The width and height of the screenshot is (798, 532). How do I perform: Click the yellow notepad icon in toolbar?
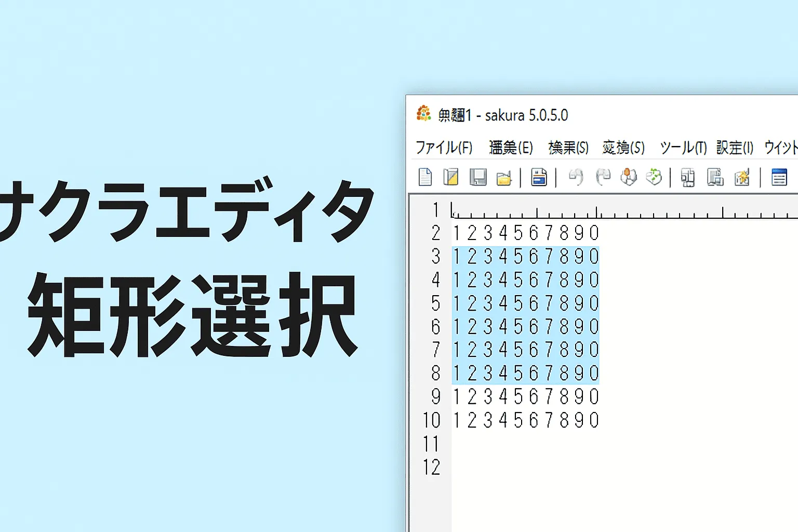[x=450, y=177]
